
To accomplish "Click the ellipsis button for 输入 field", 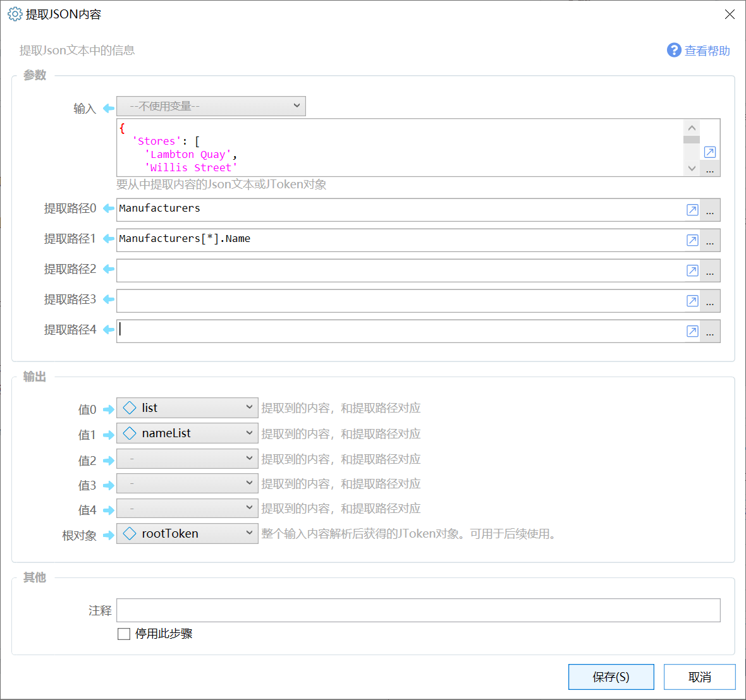I will point(709,170).
